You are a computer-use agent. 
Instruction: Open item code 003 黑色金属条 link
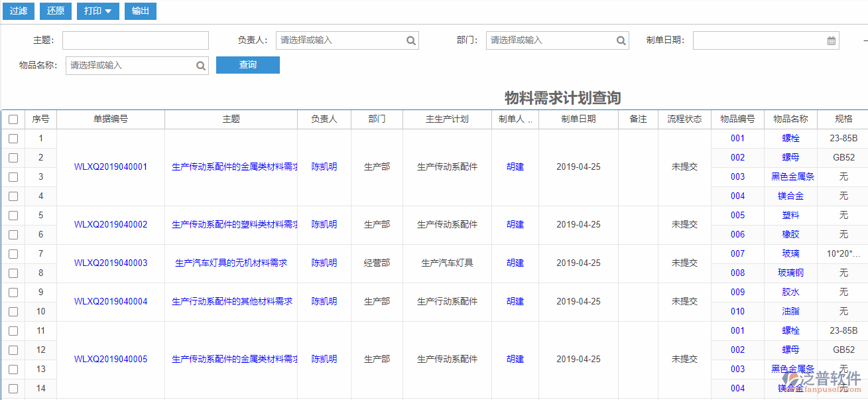point(738,176)
